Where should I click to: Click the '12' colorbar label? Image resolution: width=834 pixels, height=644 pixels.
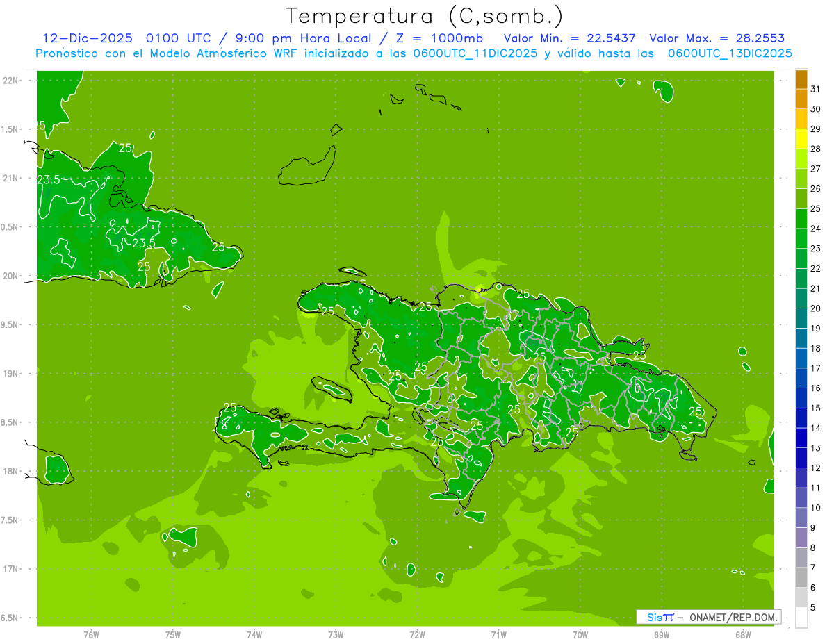pyautogui.click(x=815, y=468)
